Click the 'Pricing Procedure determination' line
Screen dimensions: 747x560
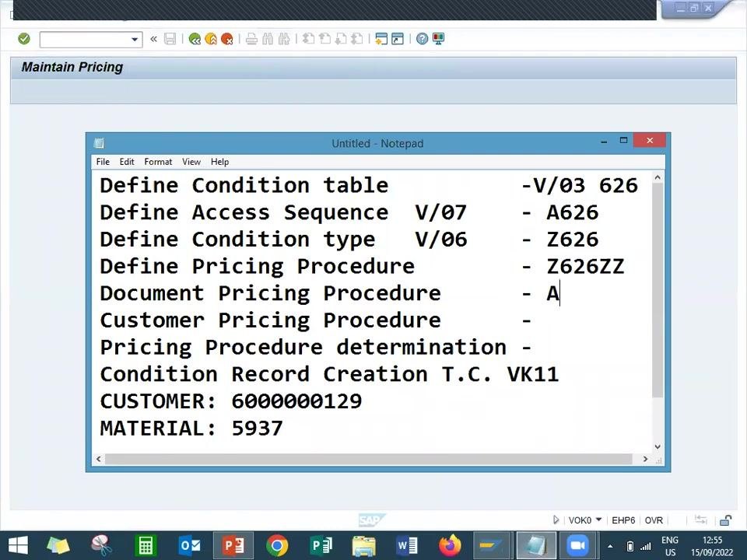(303, 348)
